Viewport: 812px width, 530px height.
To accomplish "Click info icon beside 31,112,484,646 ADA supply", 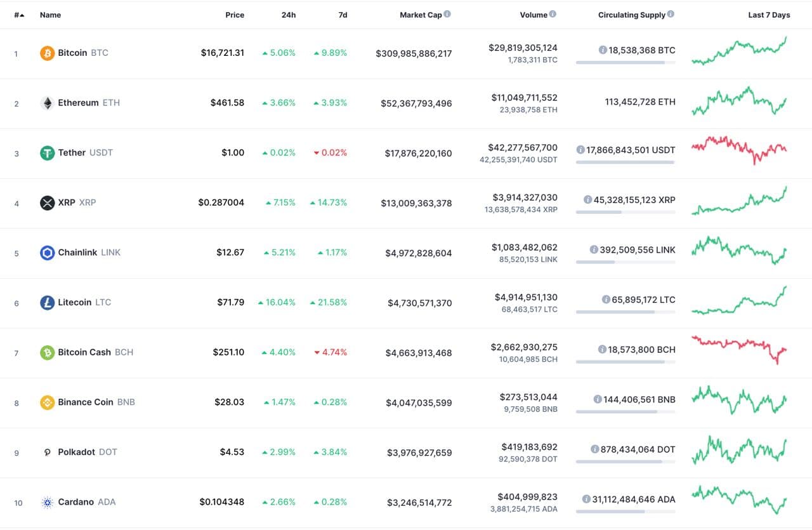I will click(586, 500).
